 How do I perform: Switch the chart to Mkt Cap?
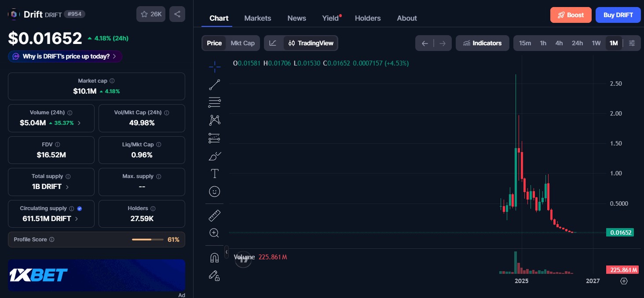pyautogui.click(x=243, y=43)
